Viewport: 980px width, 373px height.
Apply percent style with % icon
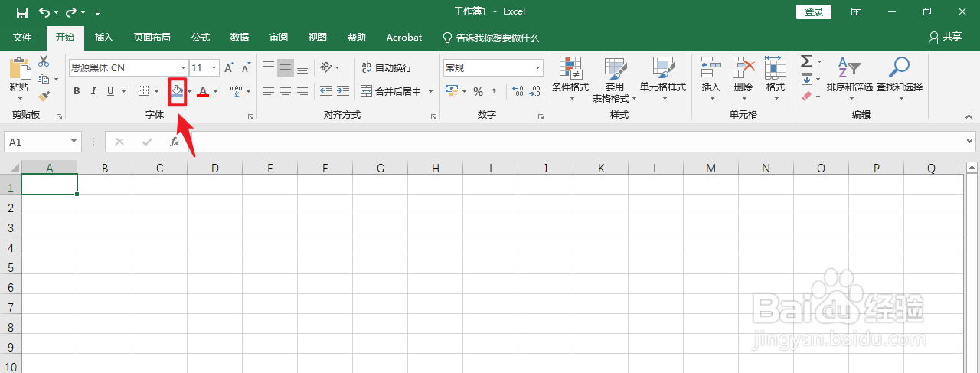(x=478, y=91)
